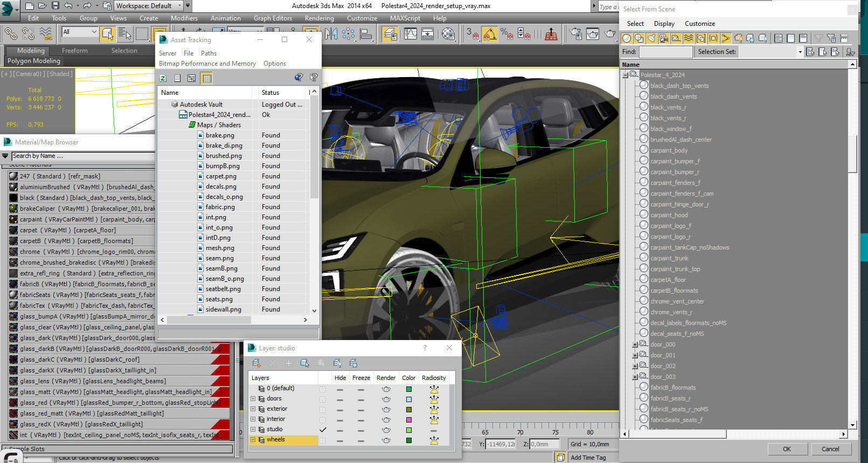Click Add Time Tag in the status bar
Image resolution: width=868 pixels, height=463 pixels.
click(x=588, y=458)
